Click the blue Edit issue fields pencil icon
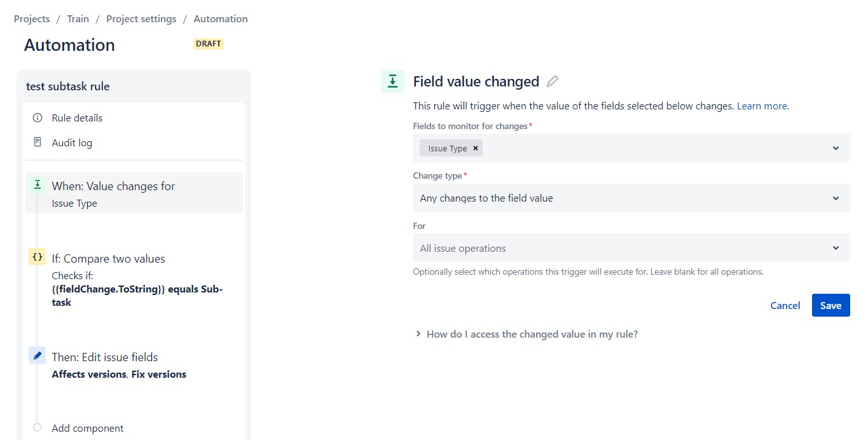The width and height of the screenshot is (868, 440). pos(36,355)
